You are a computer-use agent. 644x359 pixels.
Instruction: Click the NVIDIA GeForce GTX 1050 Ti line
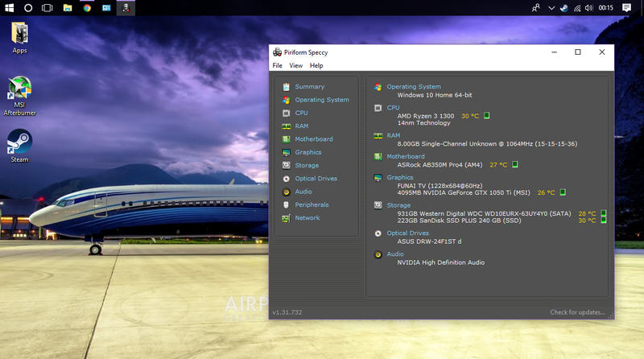point(464,192)
